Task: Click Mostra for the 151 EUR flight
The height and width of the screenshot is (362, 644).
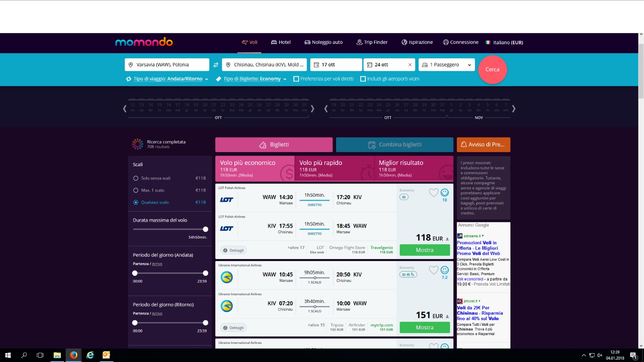Action: point(425,327)
